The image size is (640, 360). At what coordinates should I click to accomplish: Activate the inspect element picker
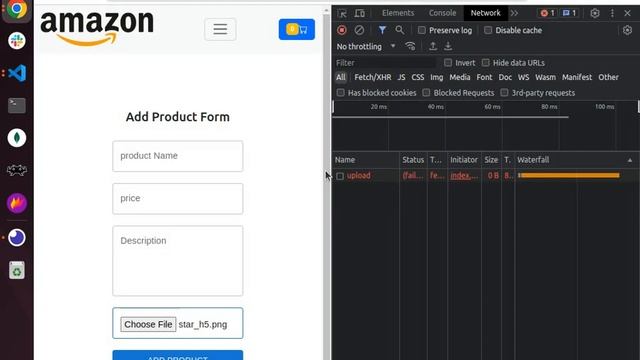coord(342,13)
